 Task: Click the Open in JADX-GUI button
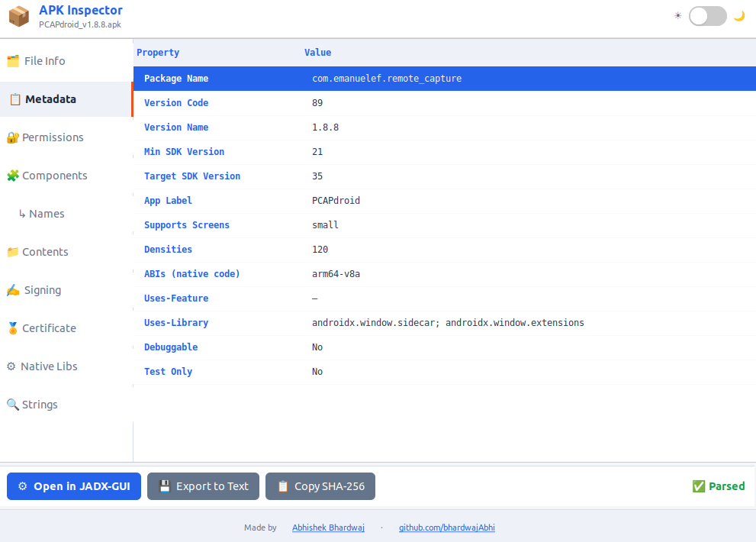74,486
